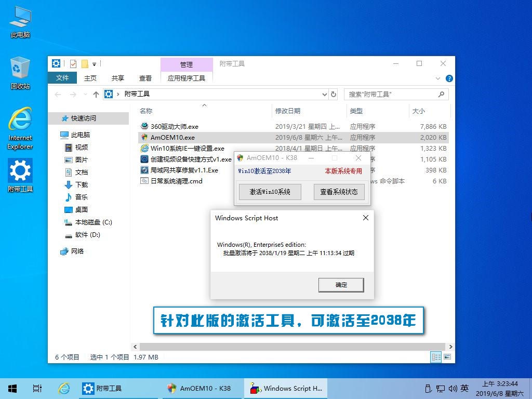Screen dimensions: 532x399
Task: Click the 激活Win10系统 button
Action: pos(270,192)
